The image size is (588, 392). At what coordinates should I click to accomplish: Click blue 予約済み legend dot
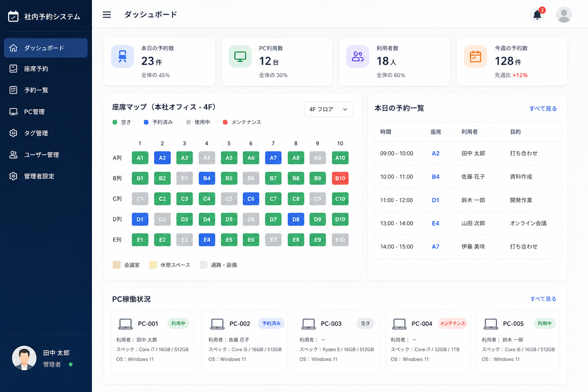tap(146, 122)
